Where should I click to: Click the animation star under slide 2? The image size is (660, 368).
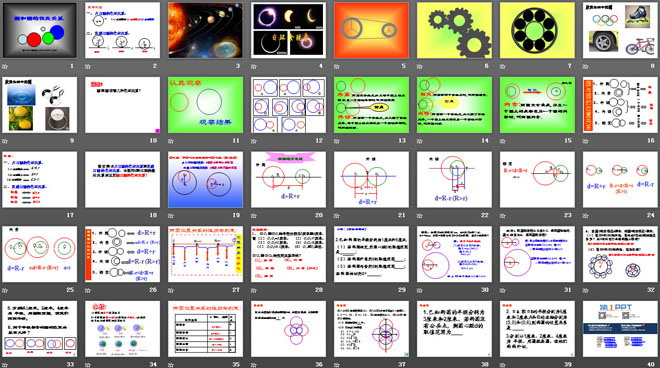[88, 67]
